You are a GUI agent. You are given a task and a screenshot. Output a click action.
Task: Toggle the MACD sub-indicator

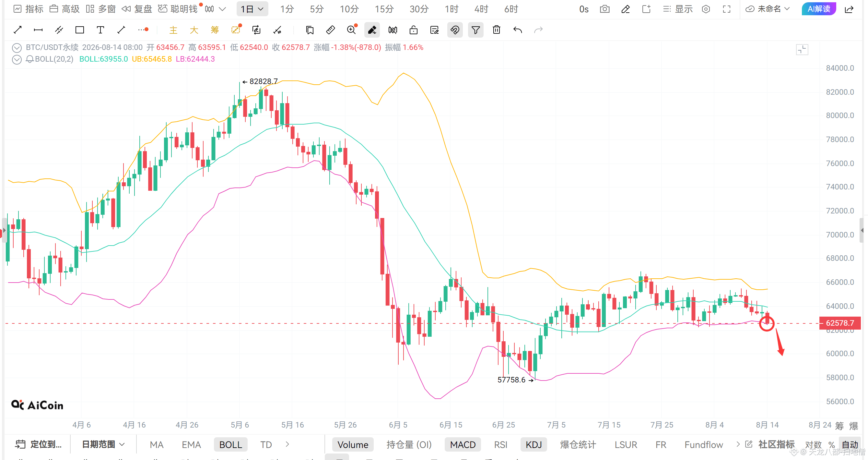pos(463,444)
